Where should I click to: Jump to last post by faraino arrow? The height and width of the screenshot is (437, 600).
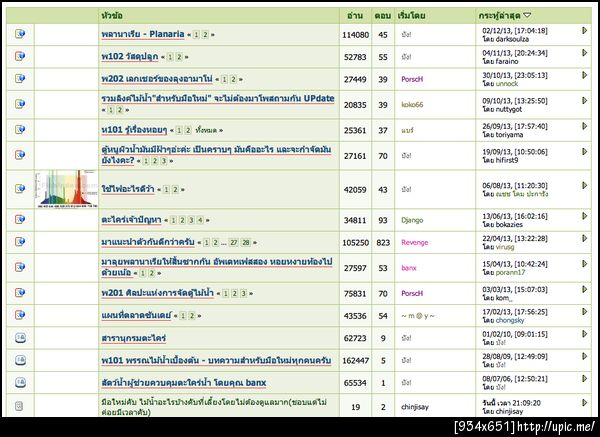pos(584,52)
